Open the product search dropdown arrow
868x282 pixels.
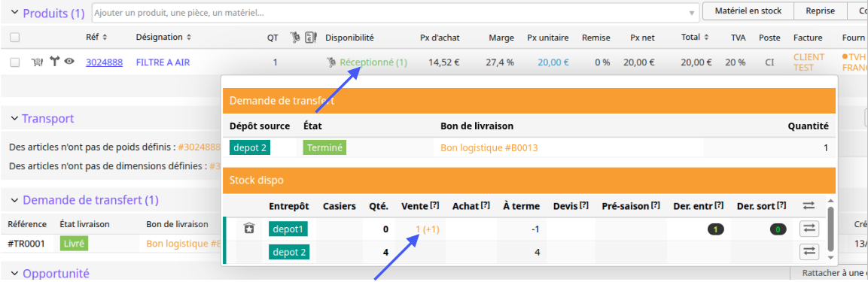coord(691,13)
